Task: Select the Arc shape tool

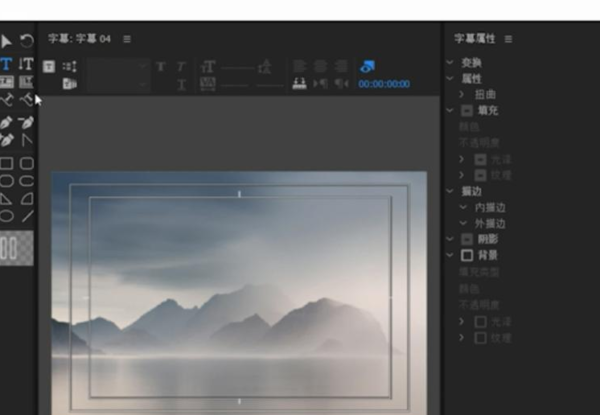Action: coord(27,199)
